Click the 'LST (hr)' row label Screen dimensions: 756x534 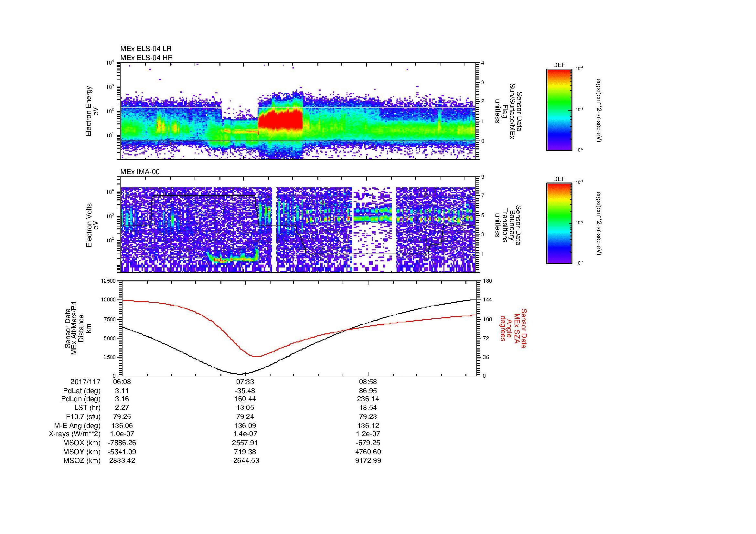(87, 408)
